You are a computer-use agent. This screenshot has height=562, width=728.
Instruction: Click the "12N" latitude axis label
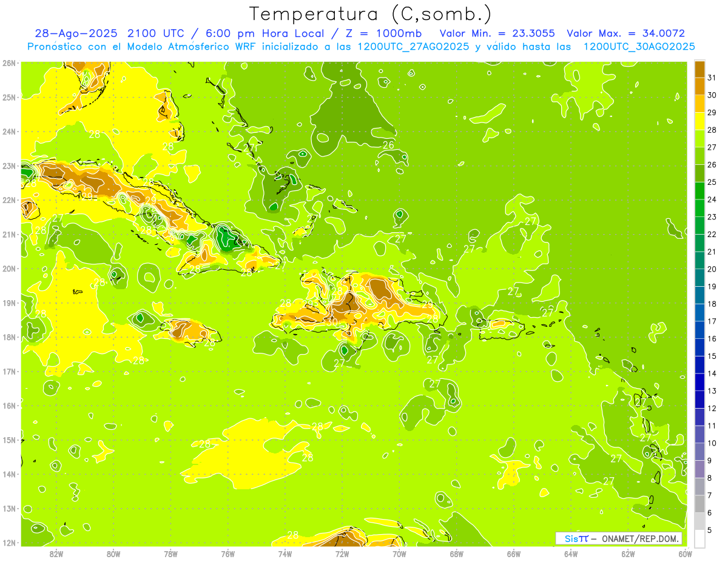click(8, 543)
